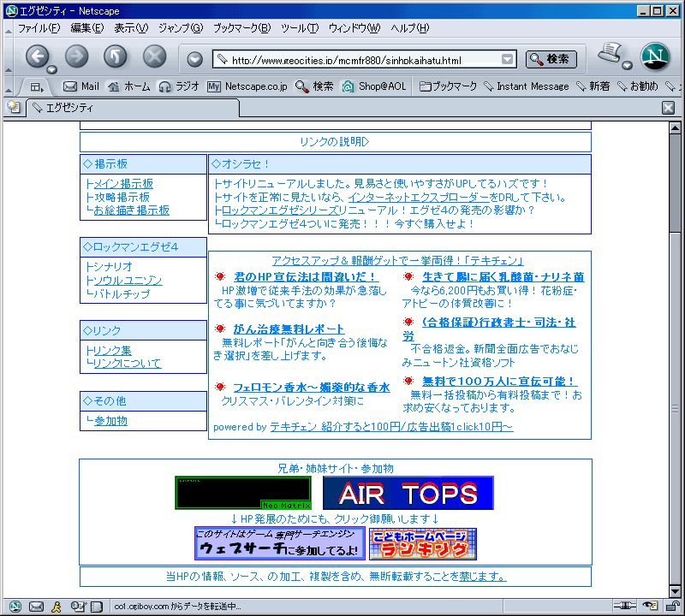
Task: Open the 参加物 link under その他
Action: coord(110,421)
